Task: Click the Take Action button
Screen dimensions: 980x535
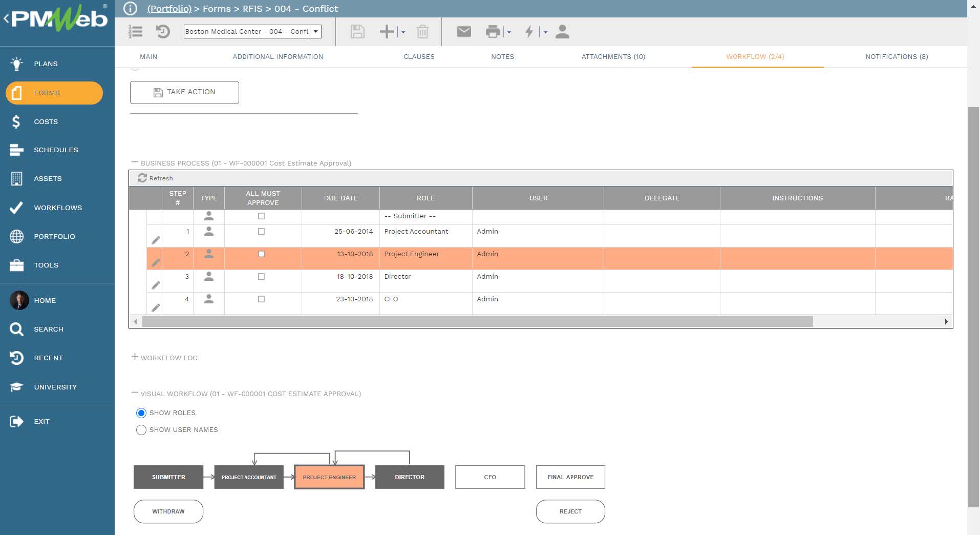Action: pyautogui.click(x=184, y=92)
